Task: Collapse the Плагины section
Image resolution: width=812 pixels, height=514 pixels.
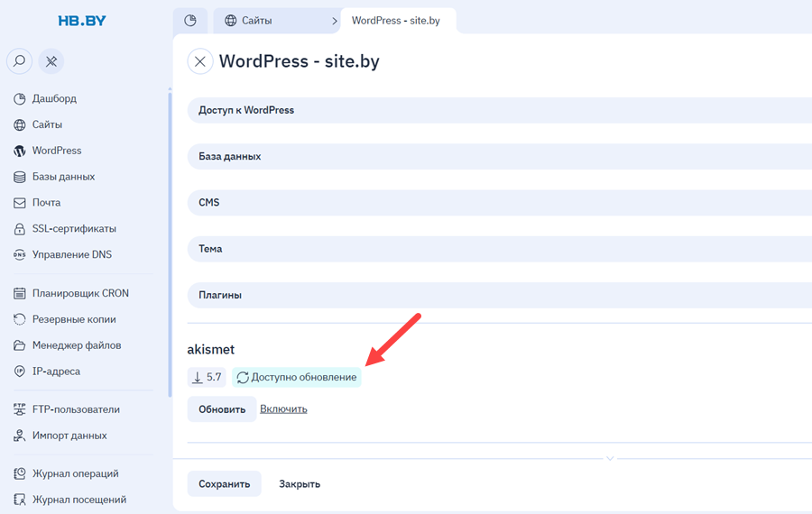Action: (x=500, y=295)
